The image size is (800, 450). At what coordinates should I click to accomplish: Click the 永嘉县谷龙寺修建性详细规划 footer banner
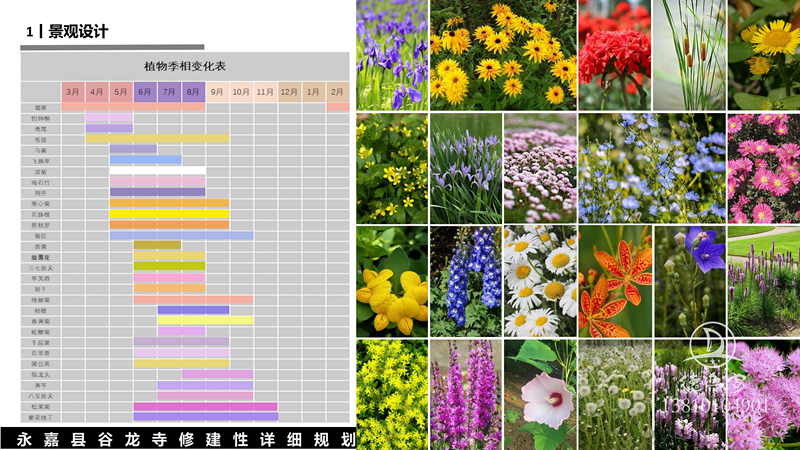click(179, 439)
